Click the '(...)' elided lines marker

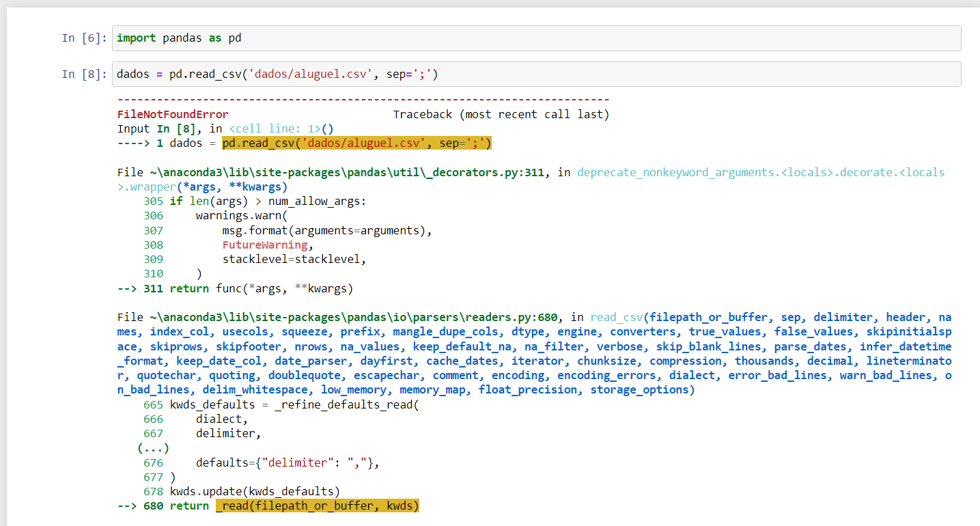pos(153,448)
